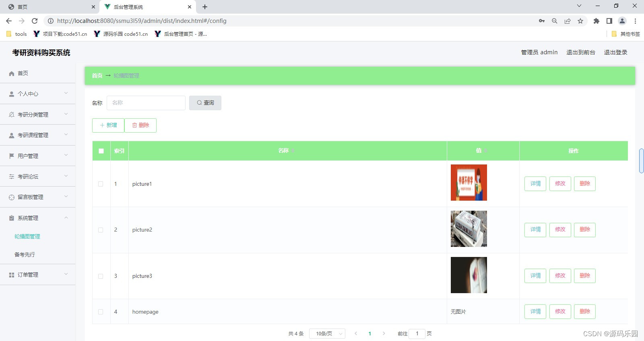Open the browser extensions puzzle icon
The image size is (644, 341).
pos(597,21)
